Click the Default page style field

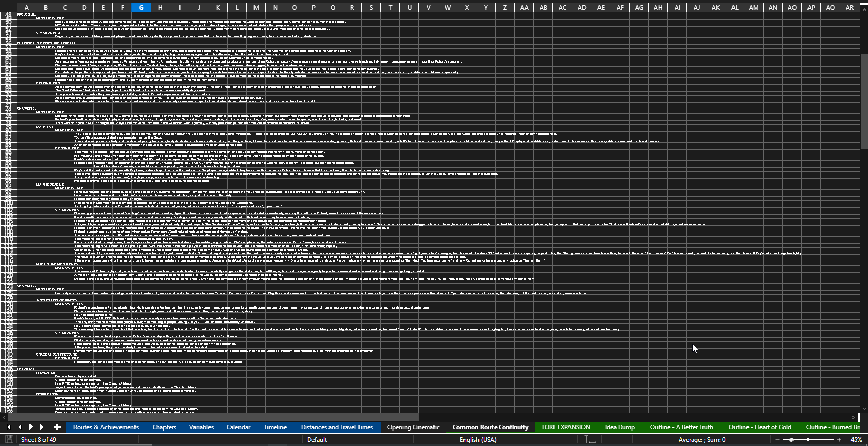[x=317, y=440]
